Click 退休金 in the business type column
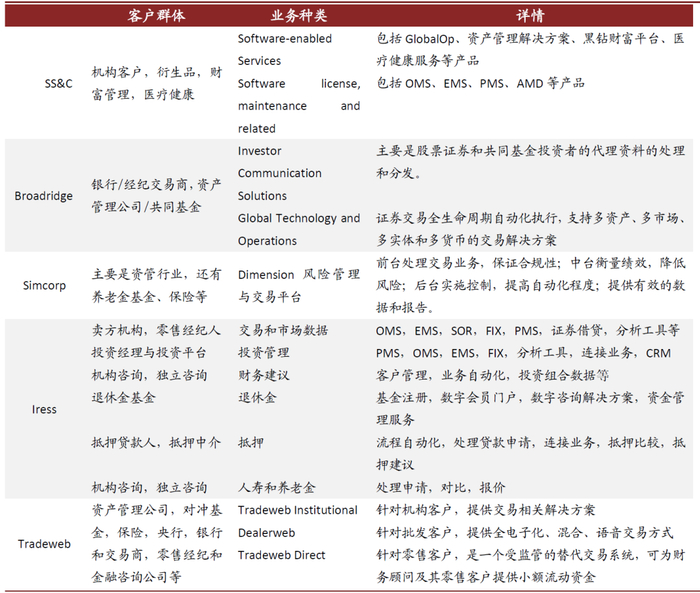700x593 pixels. [x=257, y=397]
